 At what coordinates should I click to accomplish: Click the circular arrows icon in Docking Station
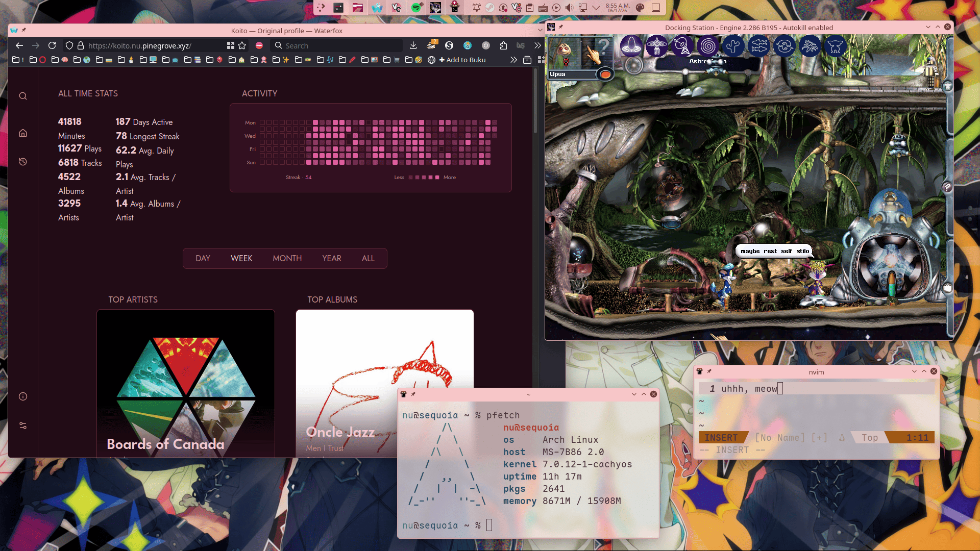785,46
